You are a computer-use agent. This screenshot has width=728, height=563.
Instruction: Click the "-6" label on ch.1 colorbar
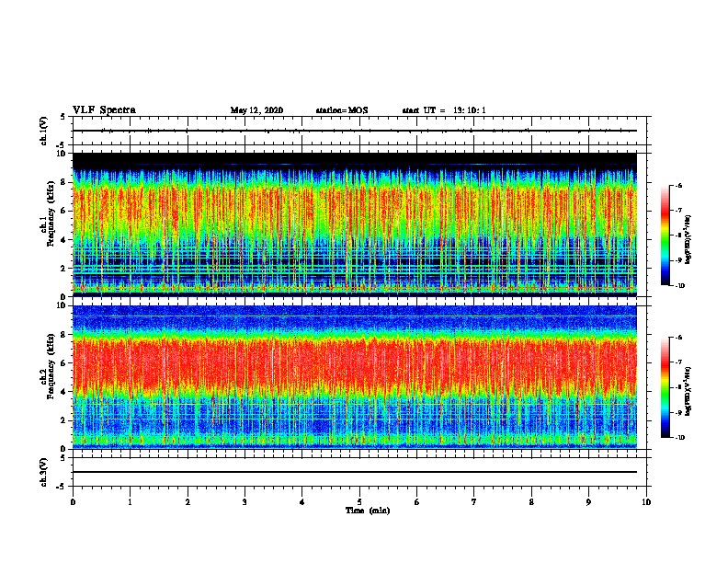pos(679,185)
